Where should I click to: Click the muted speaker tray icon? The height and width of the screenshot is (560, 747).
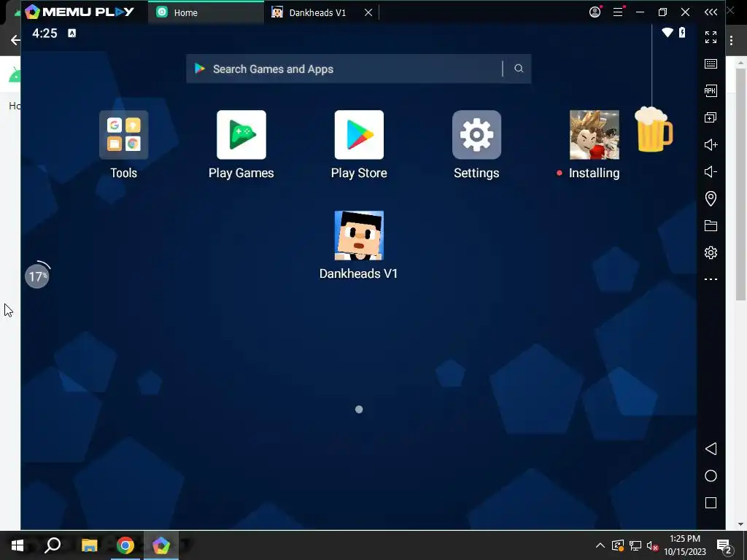[x=652, y=545]
